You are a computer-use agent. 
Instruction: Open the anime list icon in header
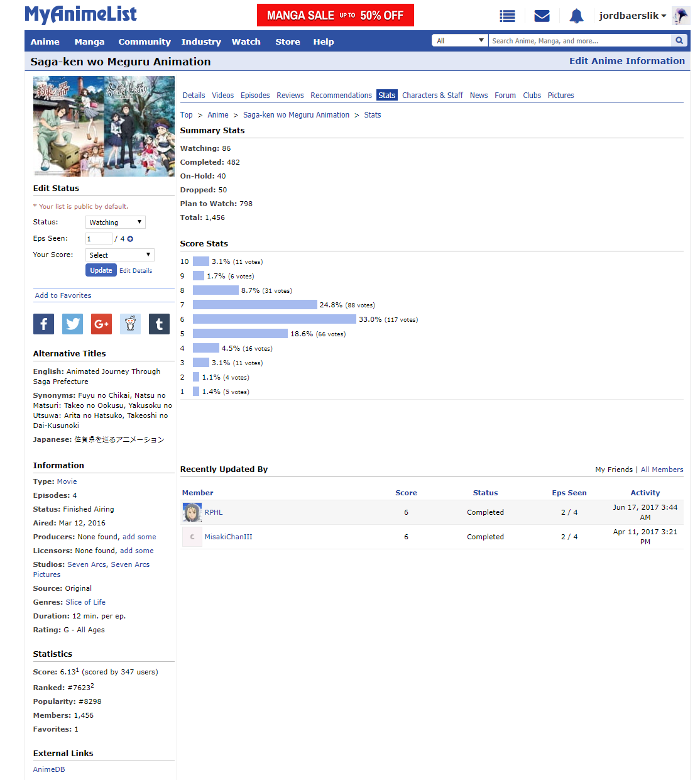pos(507,16)
